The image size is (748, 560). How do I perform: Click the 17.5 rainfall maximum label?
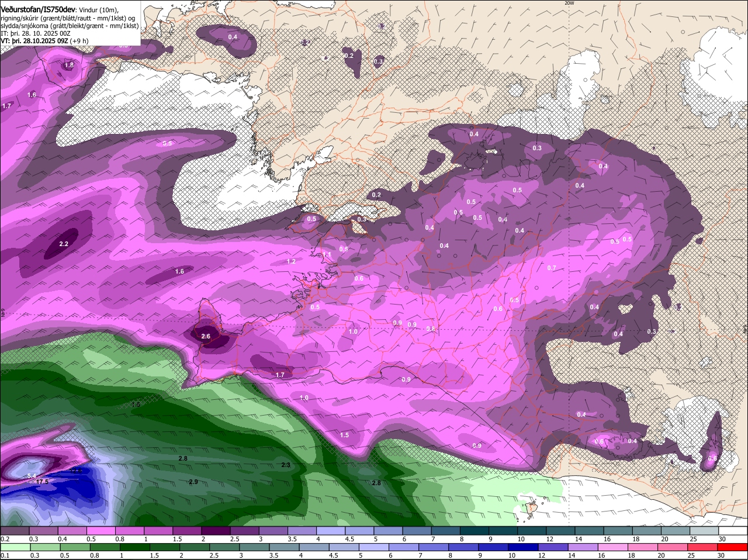42,481
